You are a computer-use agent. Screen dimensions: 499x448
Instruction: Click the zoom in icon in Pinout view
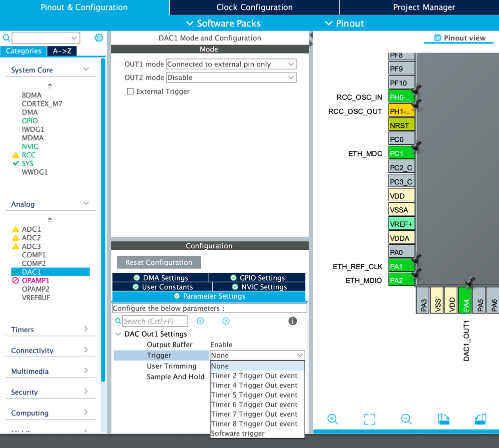pyautogui.click(x=333, y=419)
